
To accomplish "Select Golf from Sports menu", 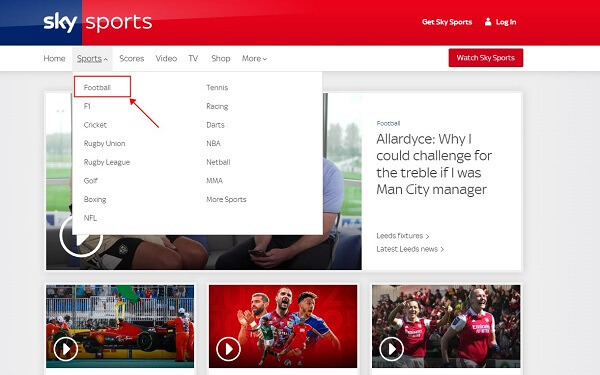I will [x=91, y=181].
